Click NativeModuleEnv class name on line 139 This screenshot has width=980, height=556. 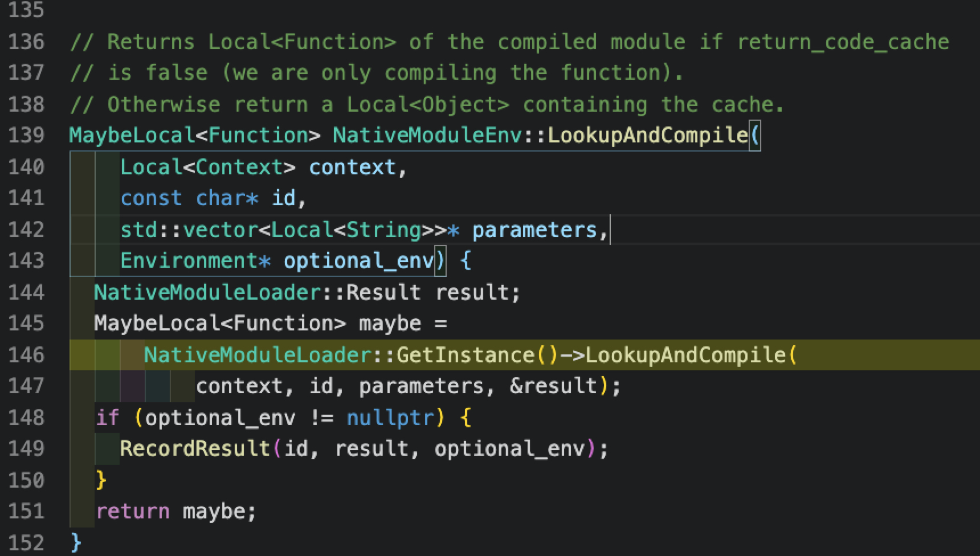tap(427, 135)
